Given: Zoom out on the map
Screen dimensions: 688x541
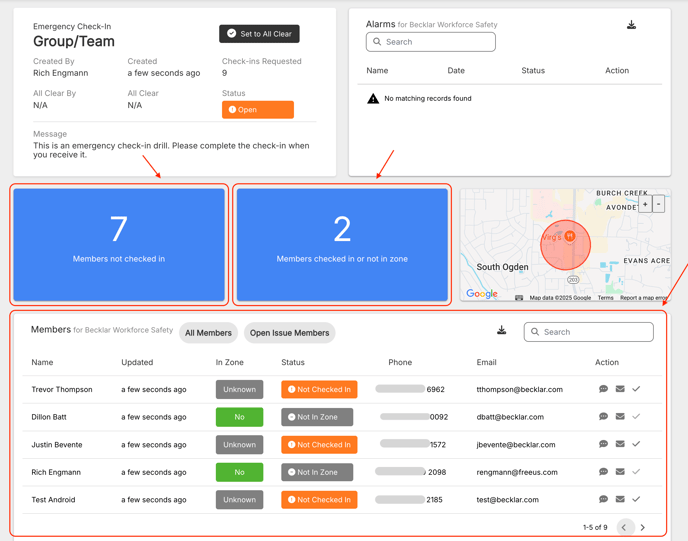Looking at the screenshot, I should (659, 204).
